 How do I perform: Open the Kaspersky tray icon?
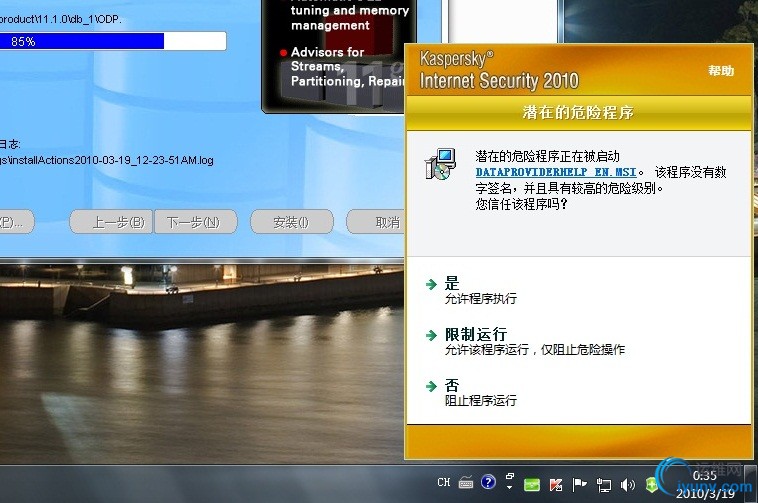[556, 485]
